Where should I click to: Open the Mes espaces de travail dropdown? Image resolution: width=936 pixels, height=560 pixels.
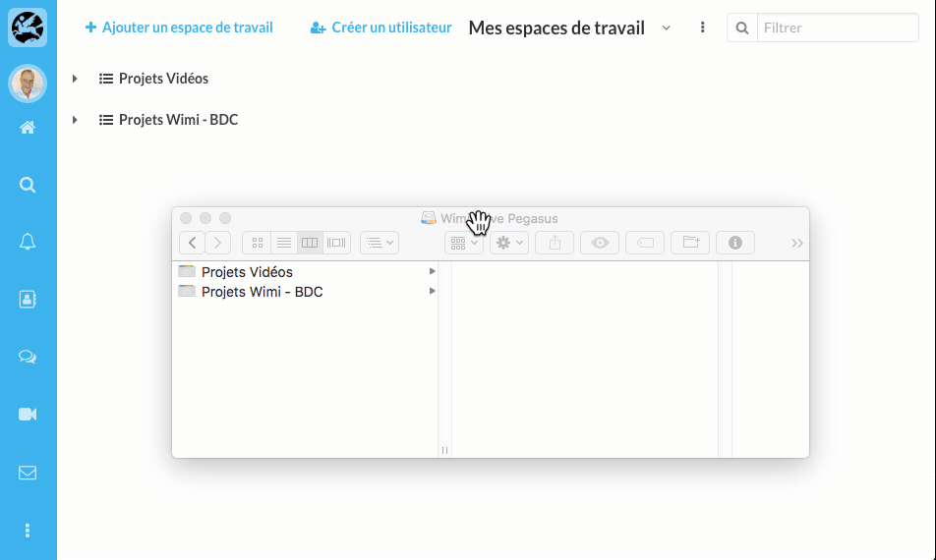pos(667,28)
